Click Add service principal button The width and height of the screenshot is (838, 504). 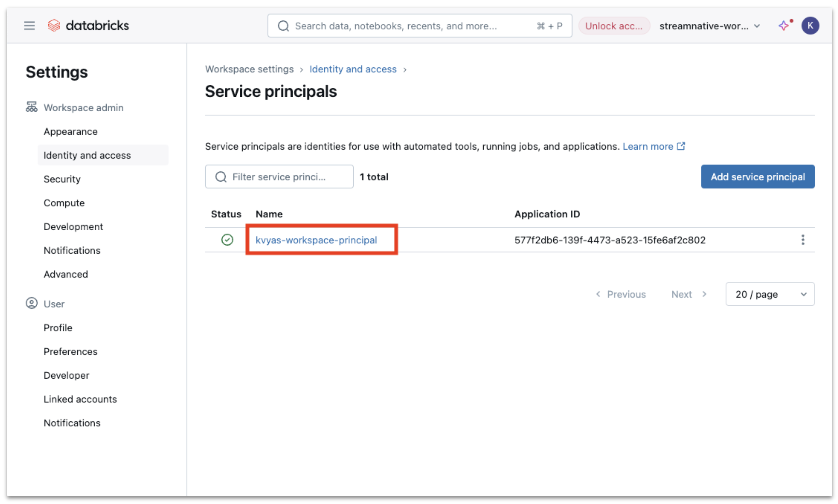click(x=757, y=177)
